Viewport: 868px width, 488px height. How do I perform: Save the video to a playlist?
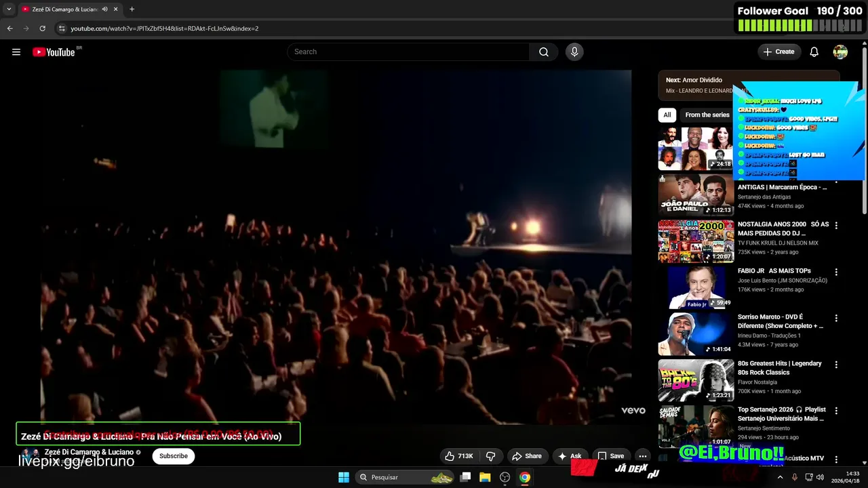point(610,456)
